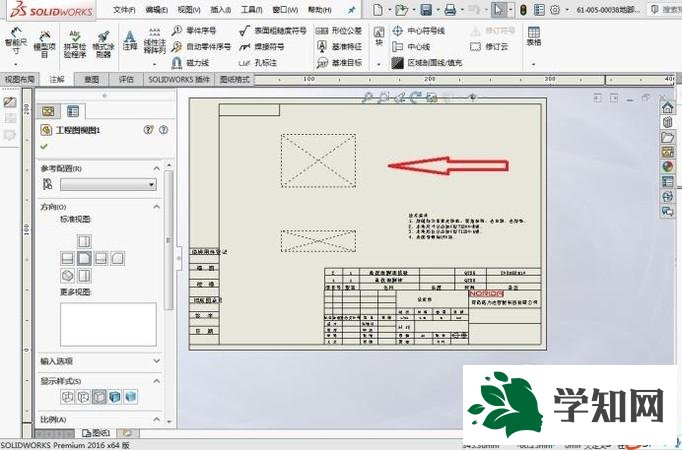
Task: Click the Open file icon
Action: point(401,10)
